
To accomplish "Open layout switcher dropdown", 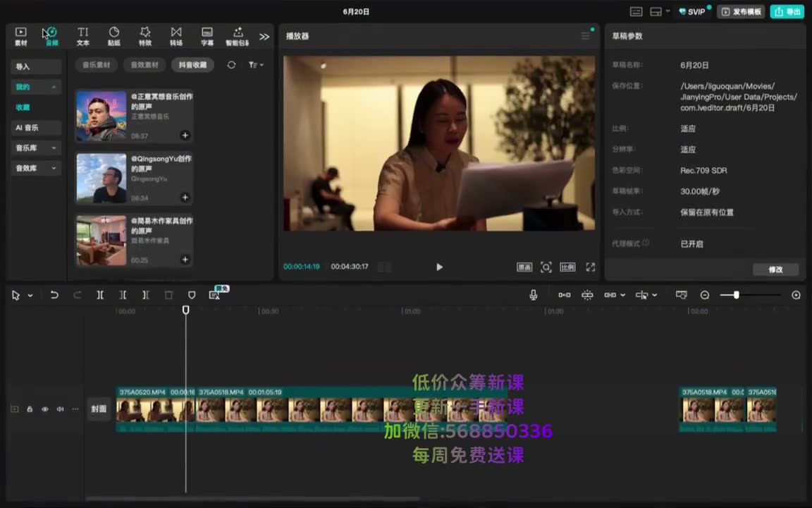I will coord(659,11).
